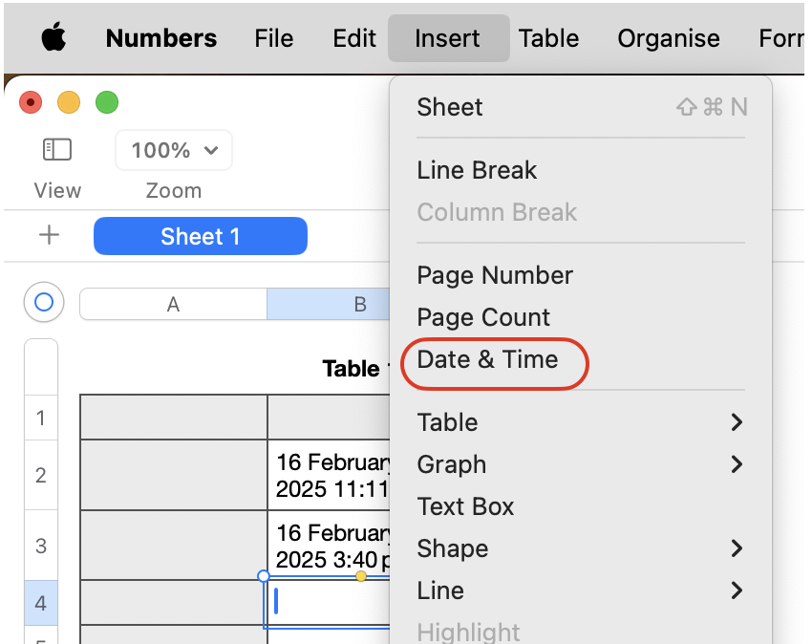Select Page Count menu item
This screenshot has width=812, height=644.
coord(483,317)
